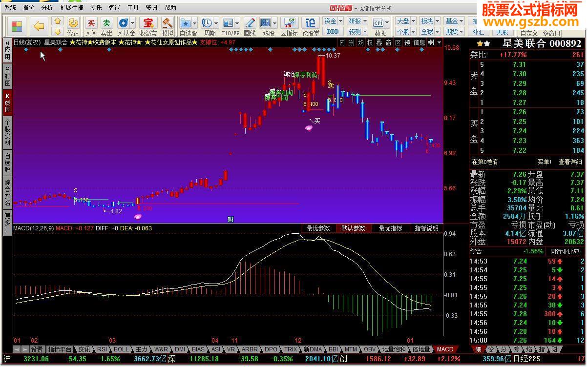Viewport: 588px width, 367px height.
Task: Open the 多窗口 toolbar checkbox
Action: (x=551, y=33)
